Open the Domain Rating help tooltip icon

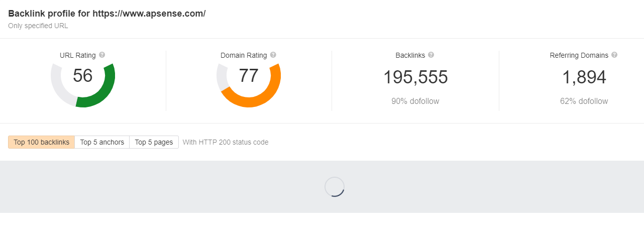click(273, 55)
